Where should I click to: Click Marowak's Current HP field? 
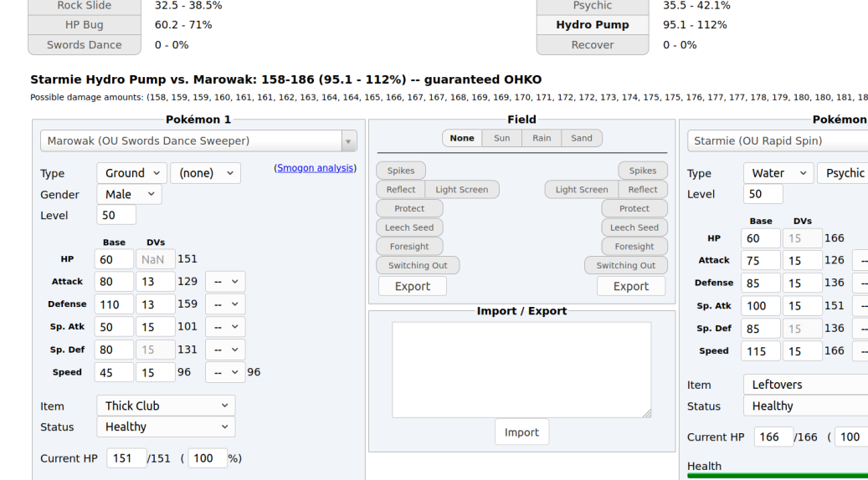point(126,458)
